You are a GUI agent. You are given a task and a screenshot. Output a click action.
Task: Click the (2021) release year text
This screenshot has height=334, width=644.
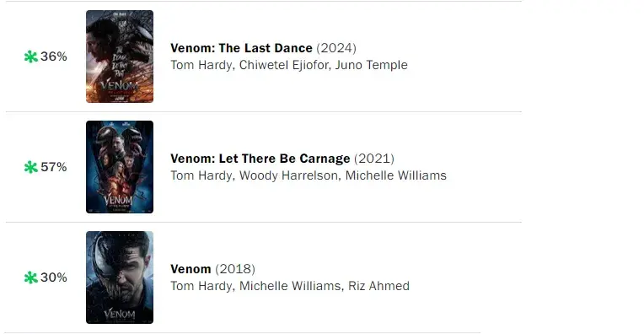374,159
